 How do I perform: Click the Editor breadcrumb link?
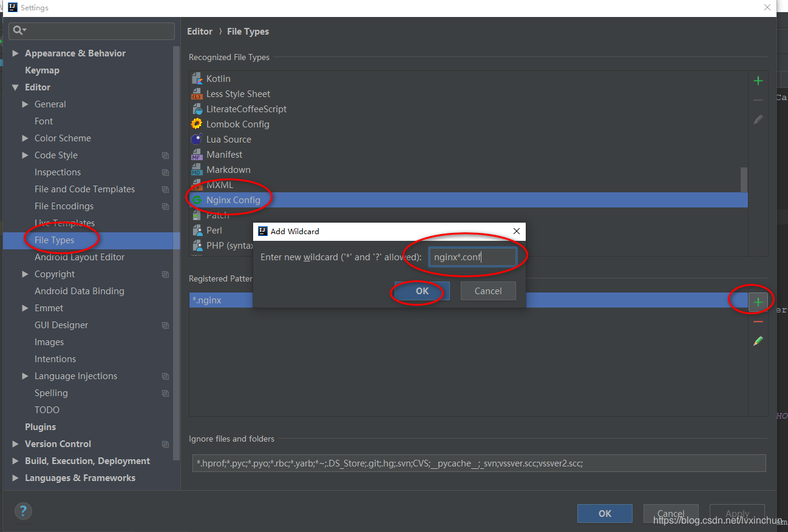(x=200, y=32)
